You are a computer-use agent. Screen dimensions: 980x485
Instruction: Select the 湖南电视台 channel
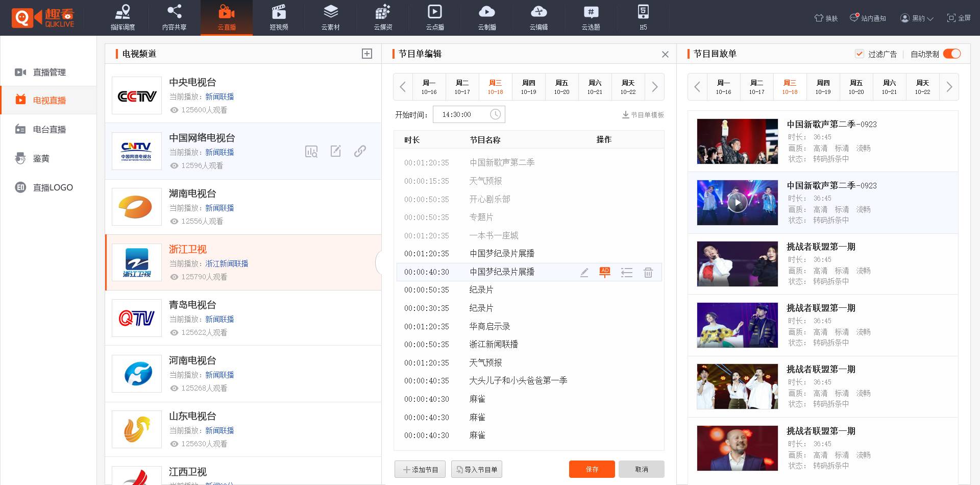point(243,207)
